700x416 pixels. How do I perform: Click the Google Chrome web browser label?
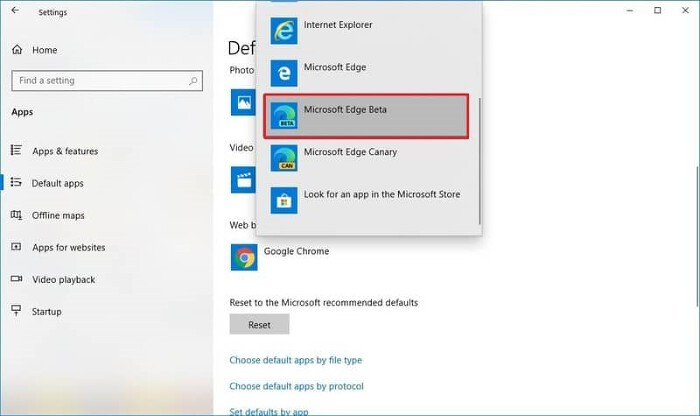[x=296, y=251]
